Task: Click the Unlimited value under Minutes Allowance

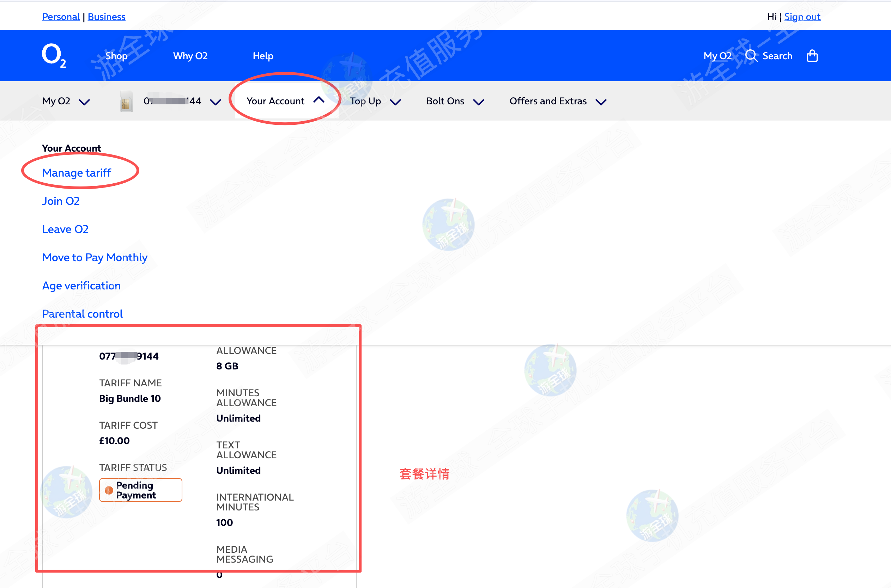Action: pyautogui.click(x=238, y=418)
